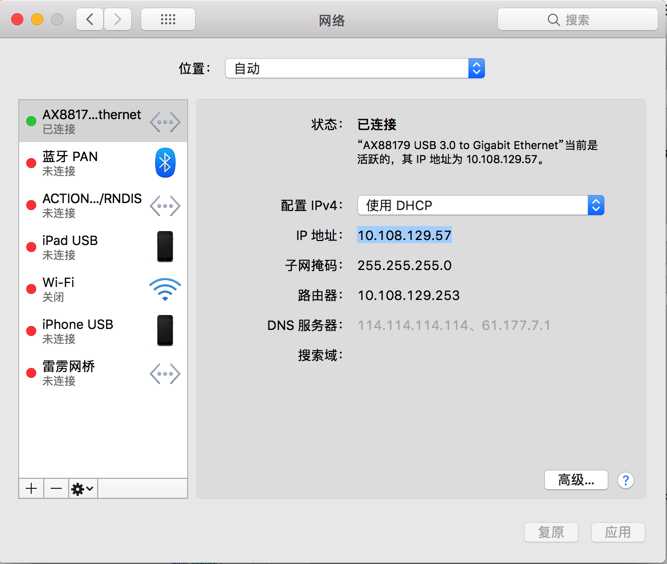Click the 已连接 status text
The height and width of the screenshot is (564, 667).
(376, 124)
